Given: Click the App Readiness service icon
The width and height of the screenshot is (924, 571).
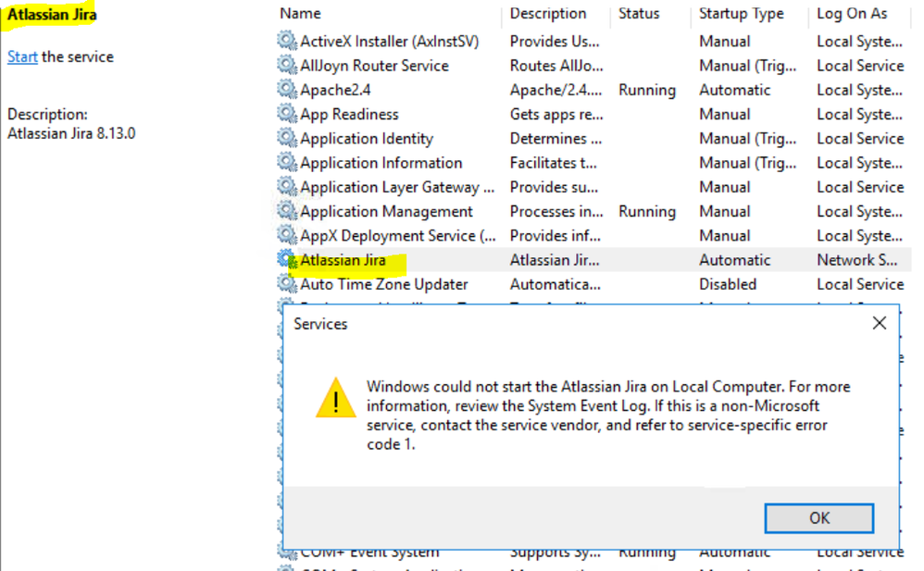Looking at the screenshot, I should [287, 114].
